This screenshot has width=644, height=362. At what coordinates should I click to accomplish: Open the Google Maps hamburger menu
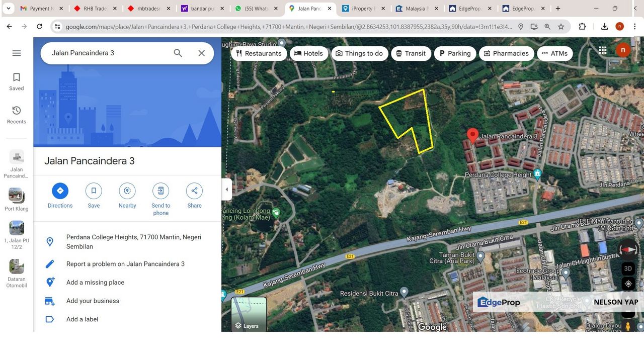17,53
